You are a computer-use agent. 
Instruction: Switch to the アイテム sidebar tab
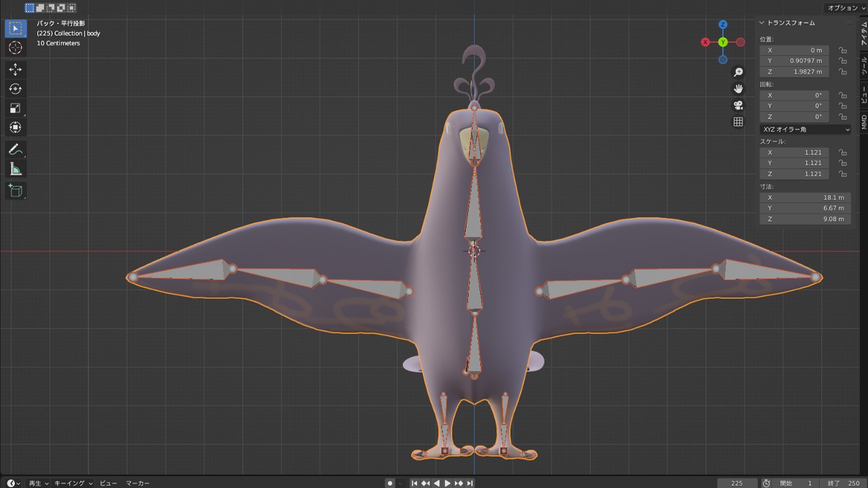(x=864, y=33)
